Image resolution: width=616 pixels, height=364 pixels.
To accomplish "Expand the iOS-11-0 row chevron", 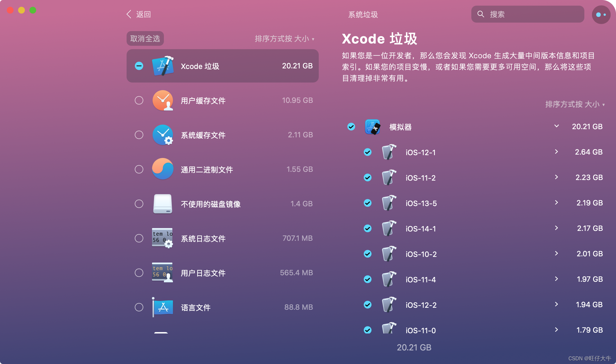I will pyautogui.click(x=556, y=330).
